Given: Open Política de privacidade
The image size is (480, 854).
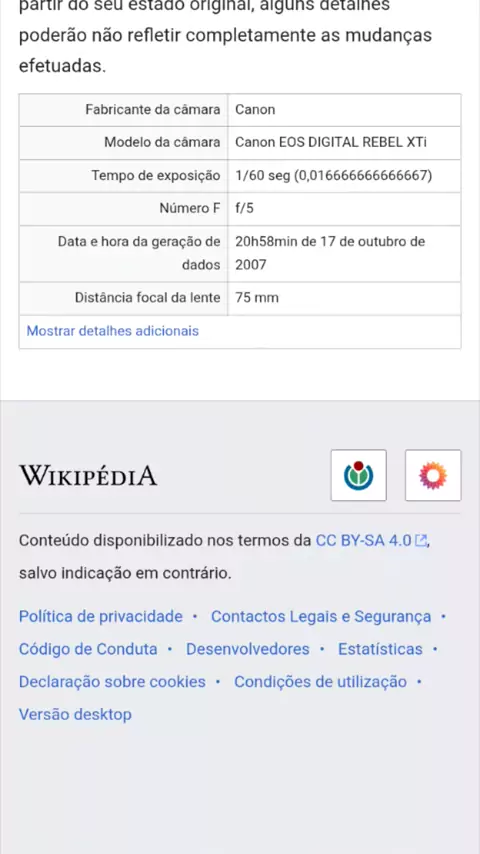Looking at the screenshot, I should click(101, 617).
